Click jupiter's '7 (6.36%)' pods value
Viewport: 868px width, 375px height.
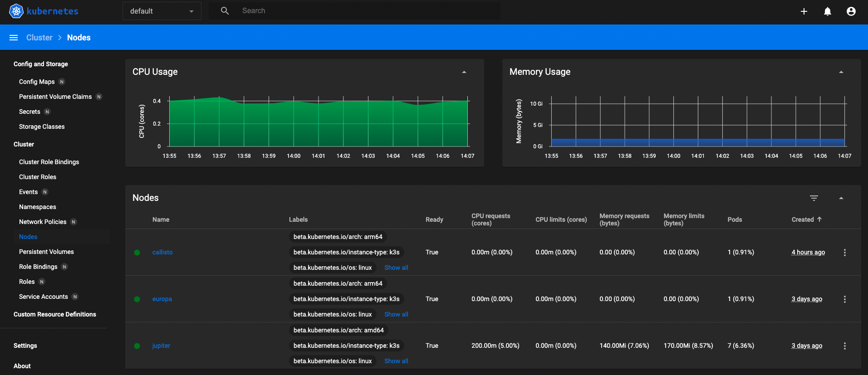[x=741, y=346]
